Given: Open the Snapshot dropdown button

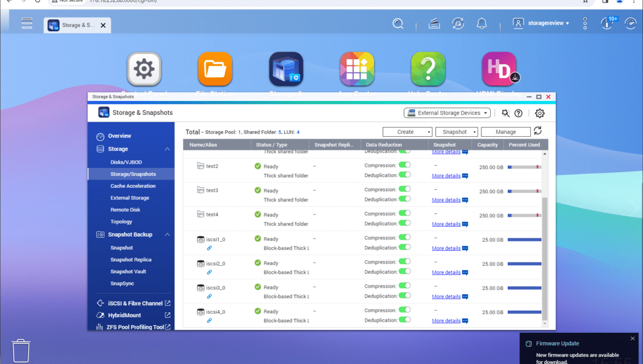Looking at the screenshot, I should point(456,132).
